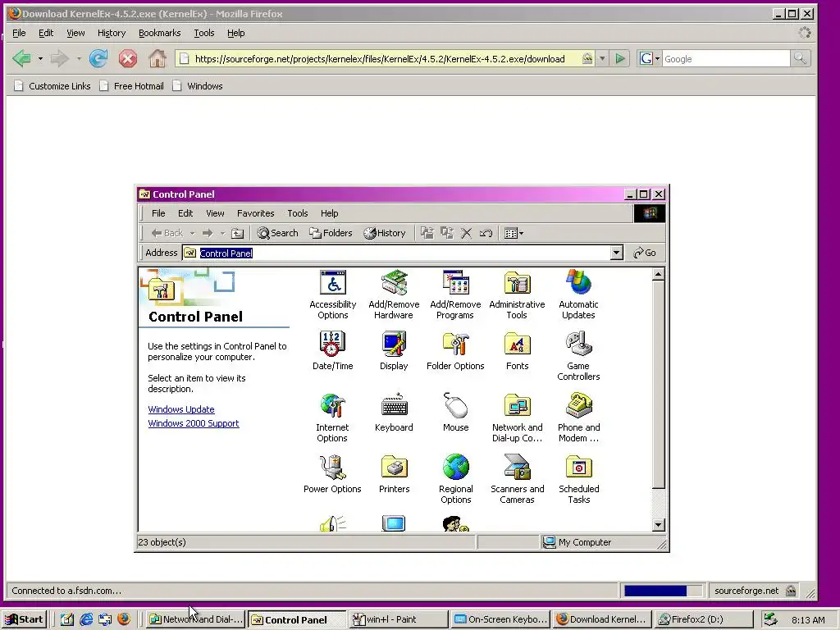Image resolution: width=840 pixels, height=630 pixels.
Task: Launch Internet Explorer from Quick Launch
Action: 86,619
